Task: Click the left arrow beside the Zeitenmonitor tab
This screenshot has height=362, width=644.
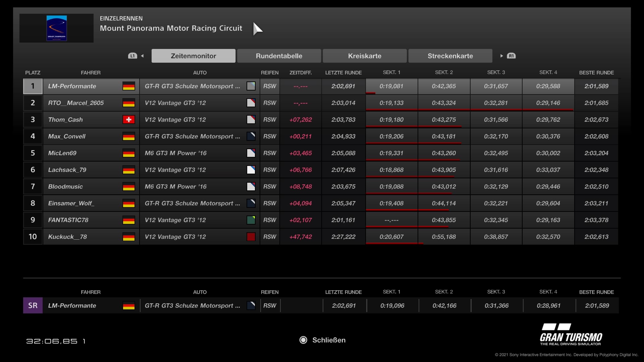Action: (143, 56)
